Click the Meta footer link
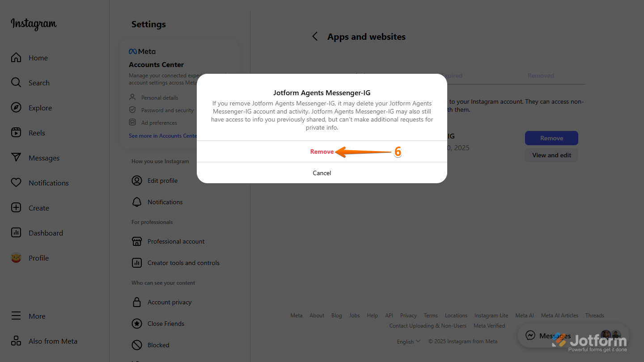The image size is (644, 362). [x=297, y=316]
